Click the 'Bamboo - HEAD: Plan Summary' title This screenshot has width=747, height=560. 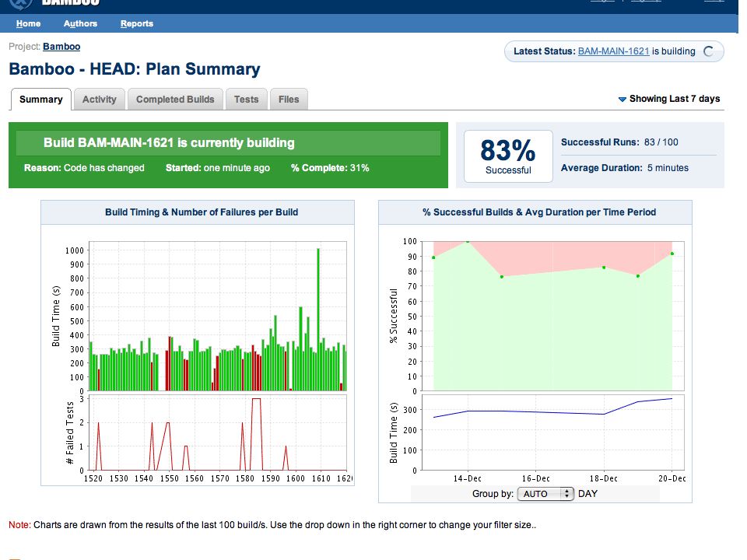pos(135,69)
